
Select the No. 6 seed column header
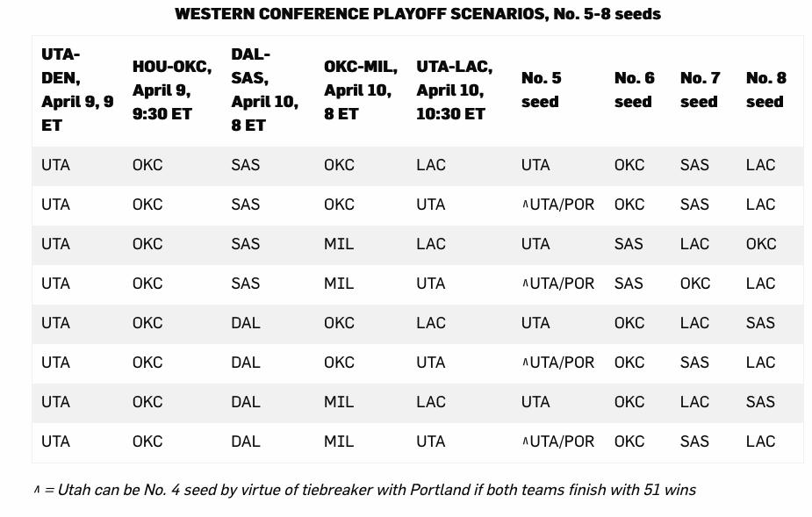click(x=634, y=90)
